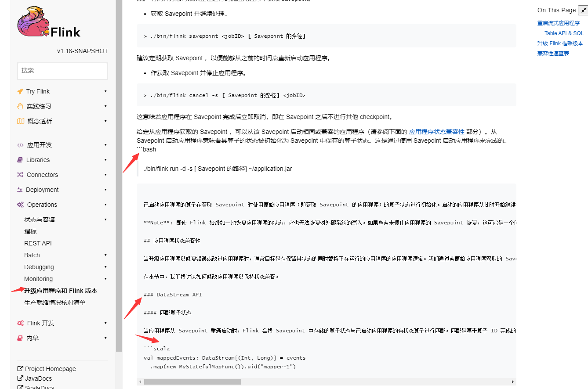588x389 pixels.
Task: Click the v1.16-SNAPSHOT version label
Action: (83, 51)
